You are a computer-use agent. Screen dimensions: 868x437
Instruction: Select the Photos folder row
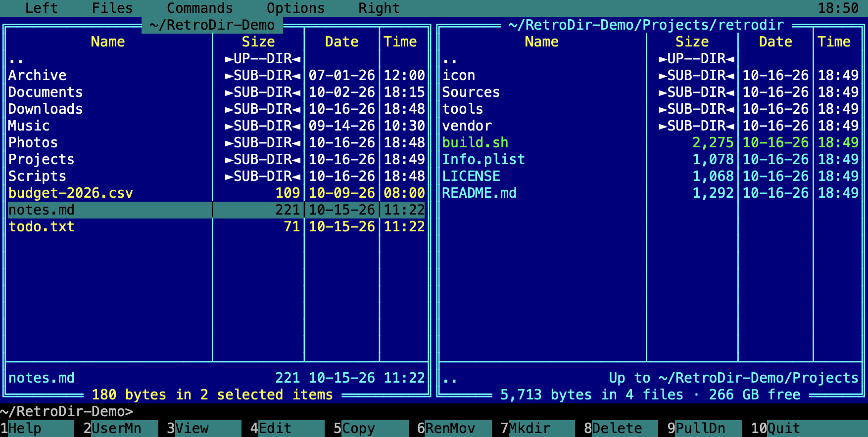coord(216,142)
